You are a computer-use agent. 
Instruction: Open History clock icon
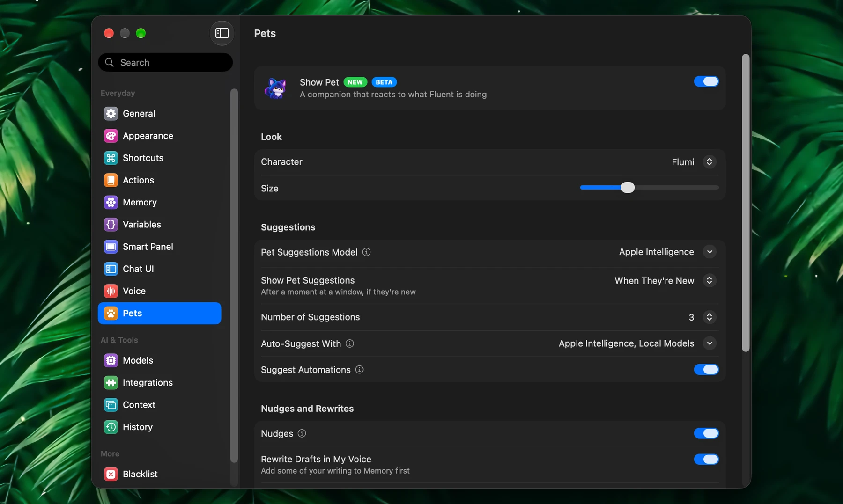111,427
